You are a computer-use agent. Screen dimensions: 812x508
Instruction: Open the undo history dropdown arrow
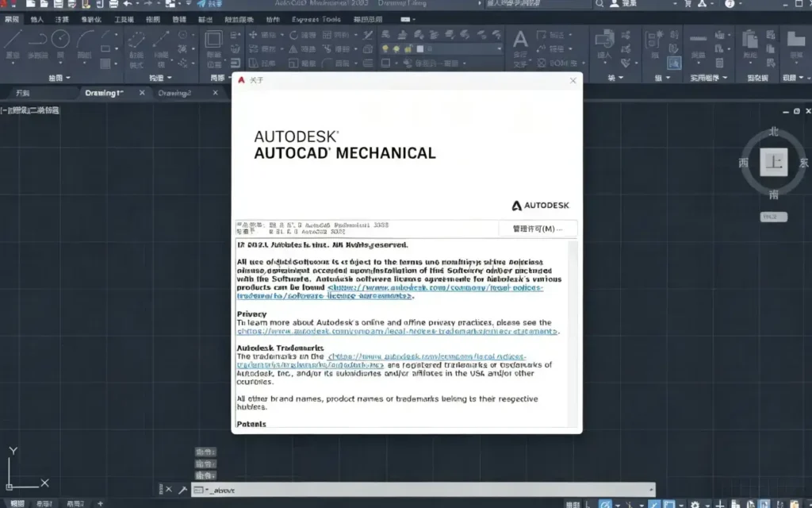[x=137, y=4]
